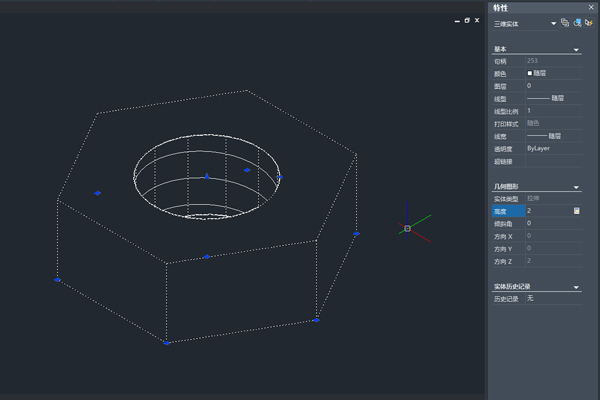Click the quick select lightning icon
The height and width of the screenshot is (400, 600).
589,23
